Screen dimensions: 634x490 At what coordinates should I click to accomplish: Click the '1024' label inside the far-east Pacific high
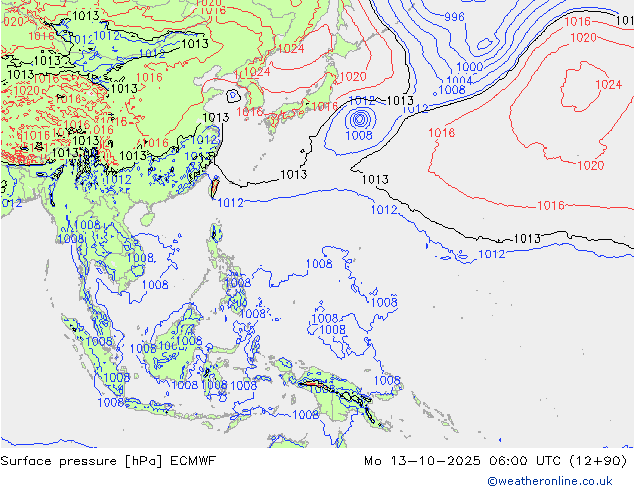pyautogui.click(x=608, y=85)
